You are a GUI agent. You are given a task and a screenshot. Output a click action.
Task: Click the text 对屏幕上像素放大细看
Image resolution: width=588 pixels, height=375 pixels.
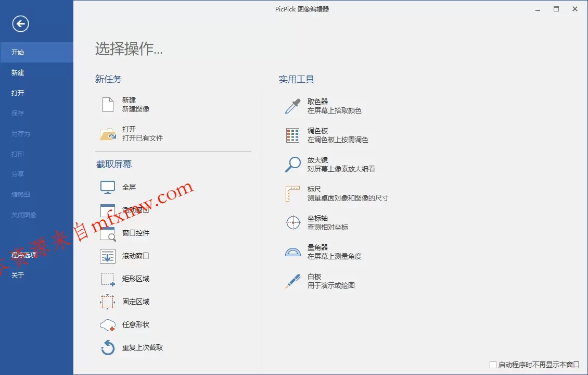(x=341, y=169)
